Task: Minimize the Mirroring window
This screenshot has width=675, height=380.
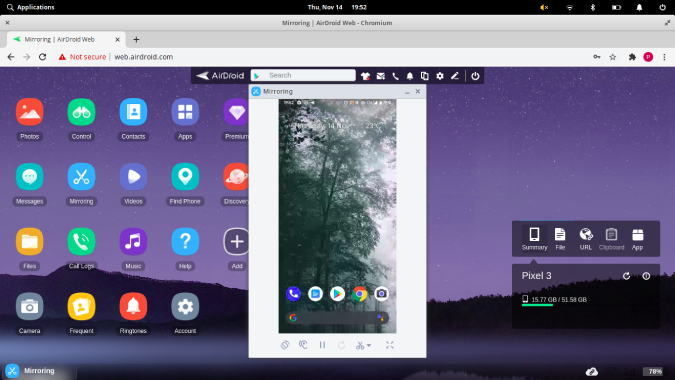Action: pos(407,92)
